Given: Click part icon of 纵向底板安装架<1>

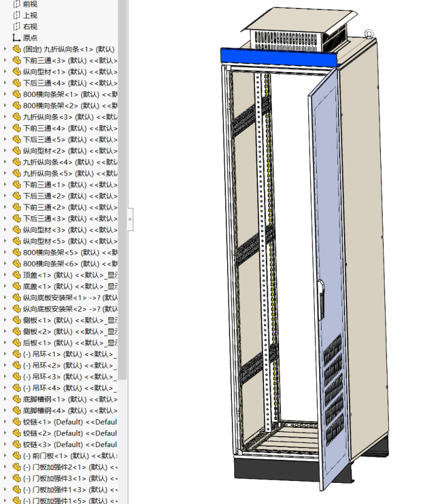Looking at the screenshot, I should pos(17,297).
